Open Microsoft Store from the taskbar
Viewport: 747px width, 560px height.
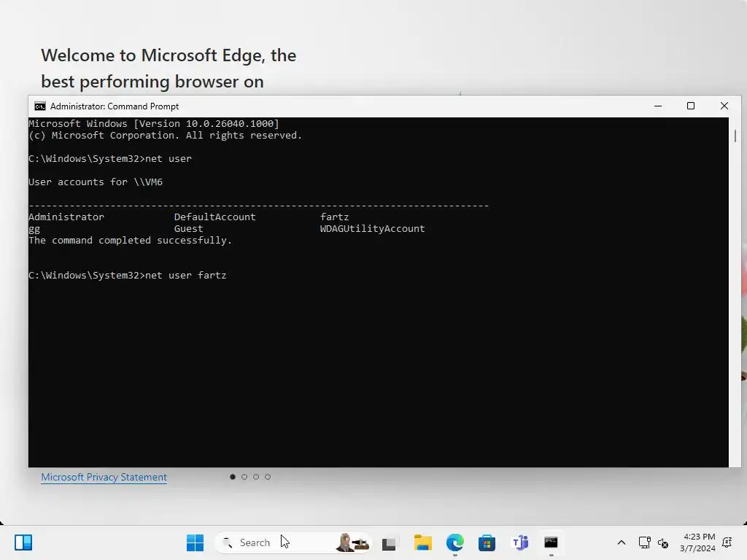pyautogui.click(x=487, y=542)
